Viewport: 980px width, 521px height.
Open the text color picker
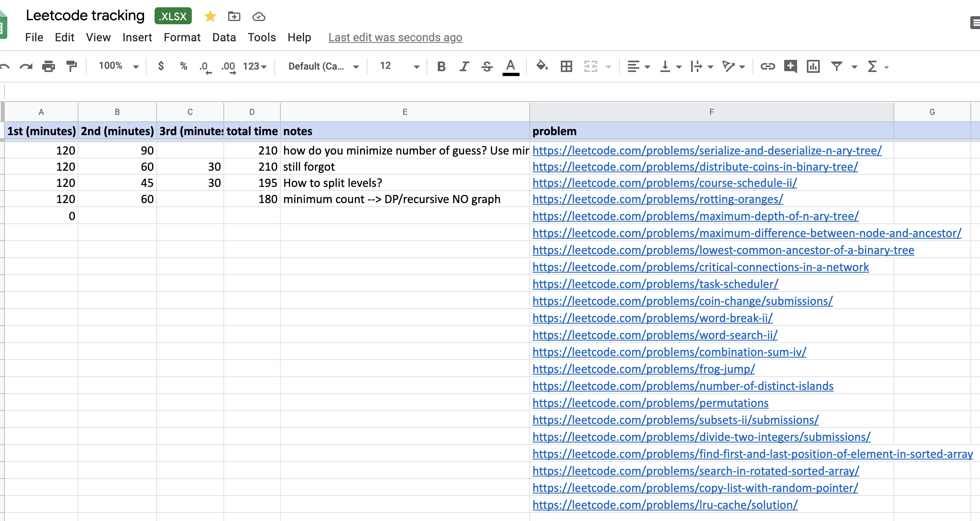511,66
